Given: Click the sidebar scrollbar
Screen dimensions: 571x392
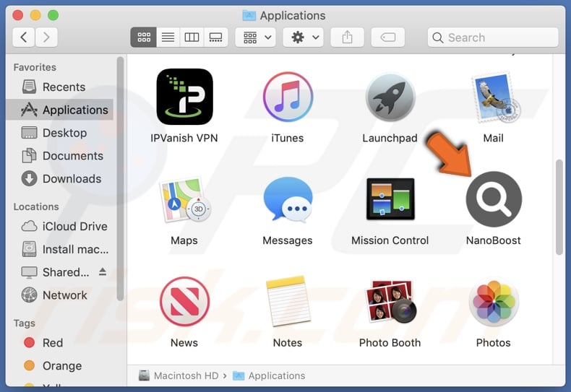Looking at the screenshot, I should (x=120, y=178).
